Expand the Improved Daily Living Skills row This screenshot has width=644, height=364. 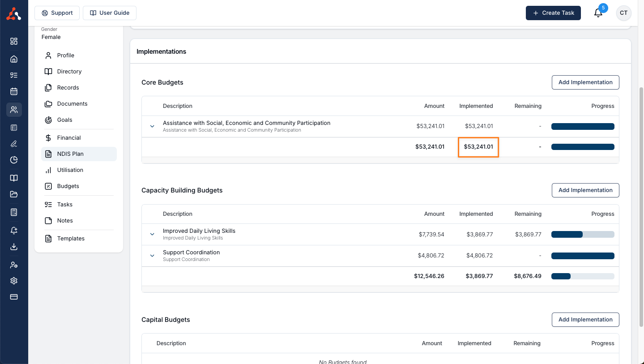[x=152, y=234]
